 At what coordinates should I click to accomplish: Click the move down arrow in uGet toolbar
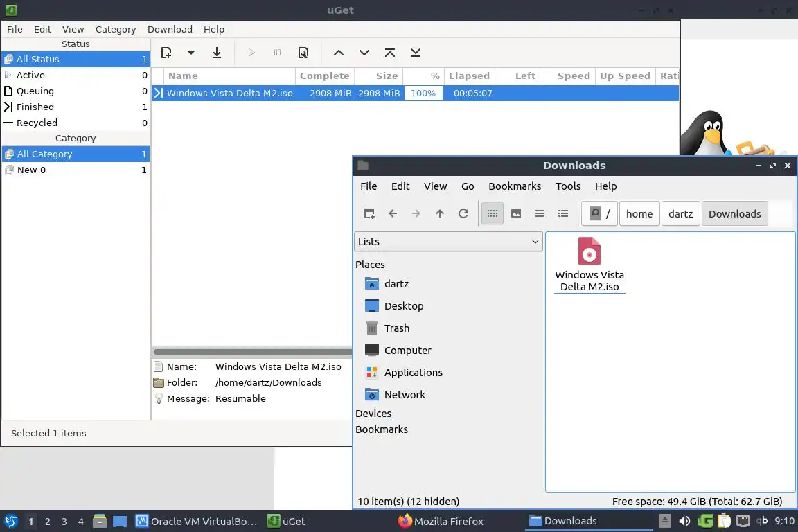(364, 53)
